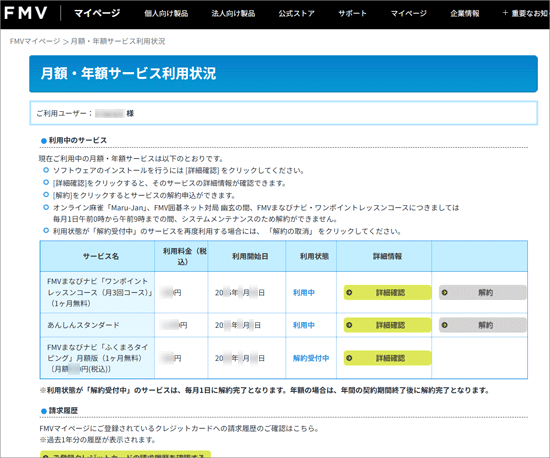Click 利用状態 column header

tap(314, 256)
